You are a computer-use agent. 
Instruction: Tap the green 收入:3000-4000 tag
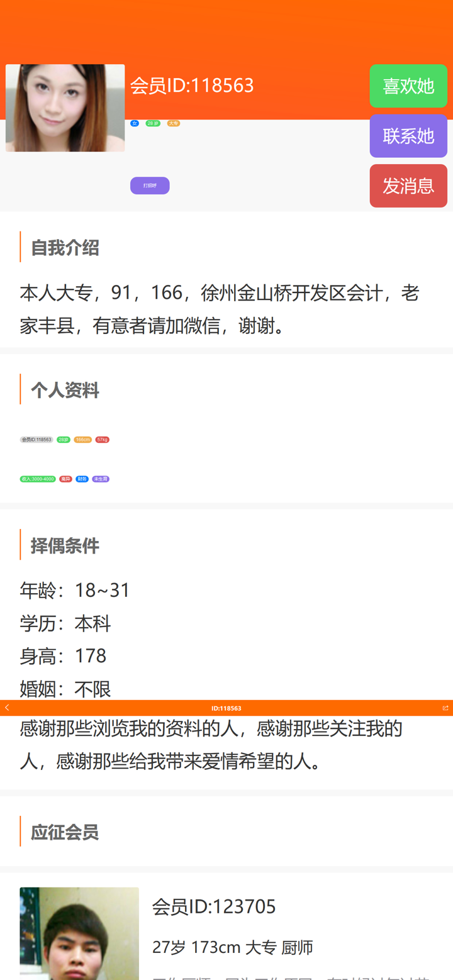click(x=38, y=479)
